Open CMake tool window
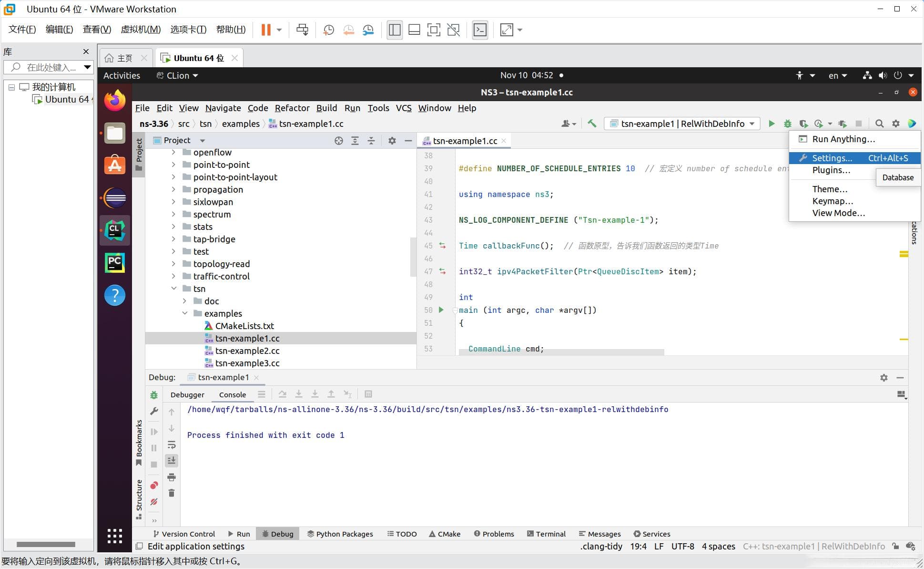 coord(445,534)
